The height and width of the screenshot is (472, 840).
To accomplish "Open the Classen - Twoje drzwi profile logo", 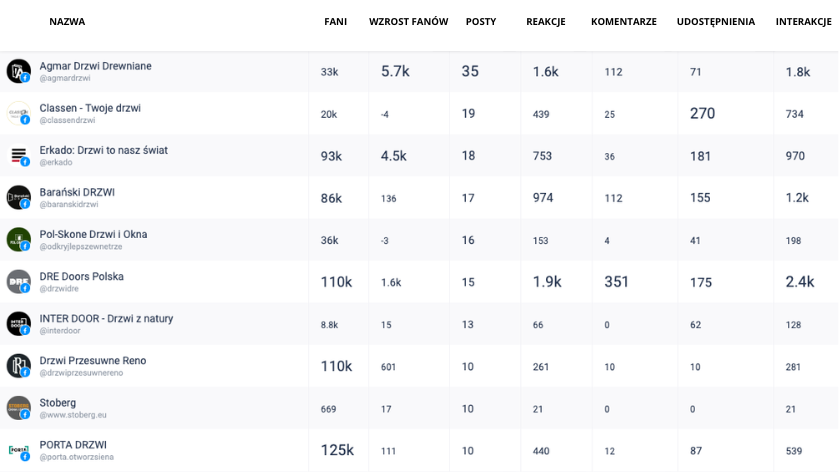I will (x=18, y=114).
